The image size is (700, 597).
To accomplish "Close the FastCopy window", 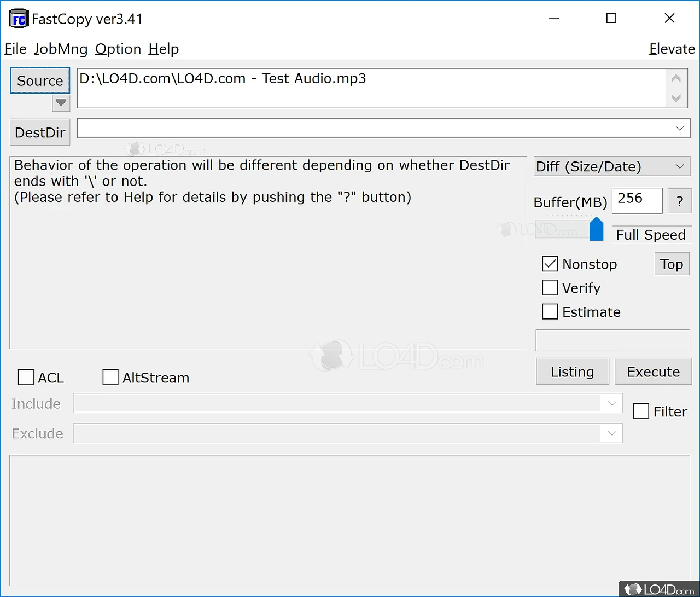I will pyautogui.click(x=669, y=19).
